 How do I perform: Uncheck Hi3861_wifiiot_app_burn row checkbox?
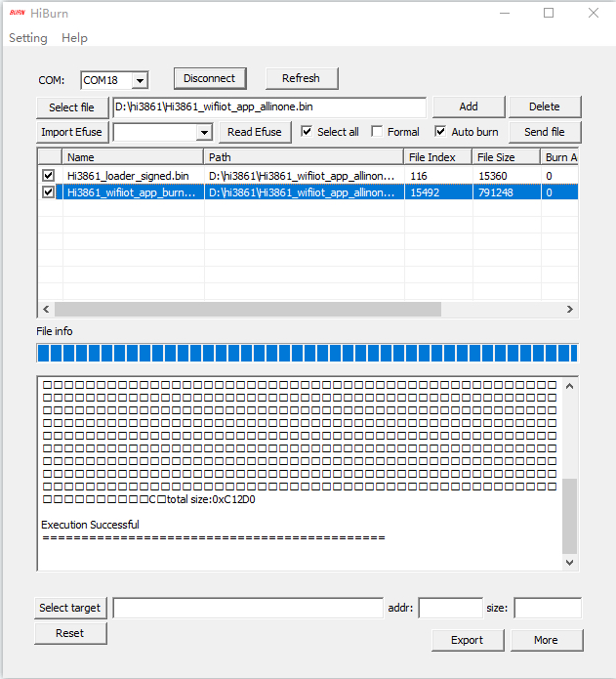click(x=49, y=192)
